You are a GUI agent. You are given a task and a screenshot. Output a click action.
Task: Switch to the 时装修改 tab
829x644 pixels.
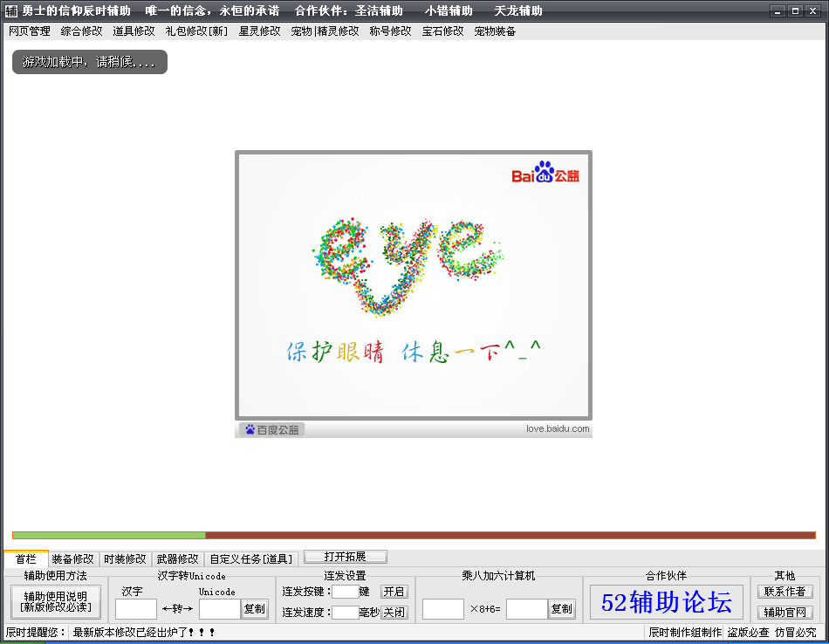pos(125,558)
